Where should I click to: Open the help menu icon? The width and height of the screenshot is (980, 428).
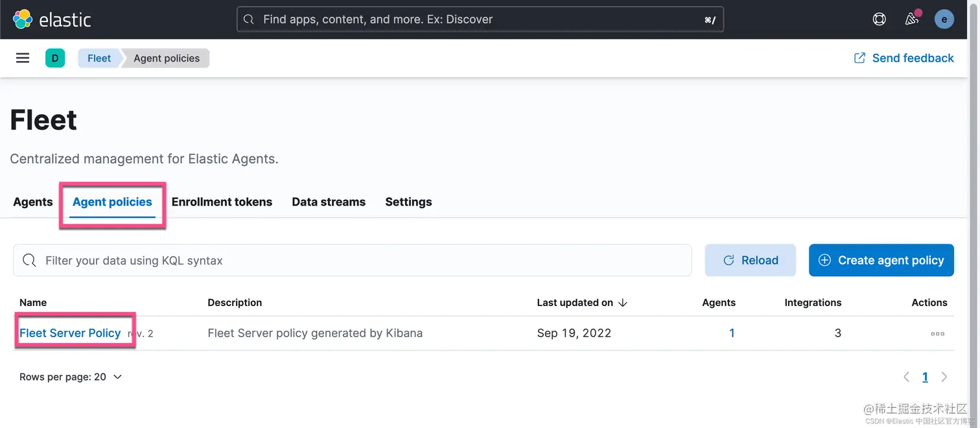click(x=879, y=19)
